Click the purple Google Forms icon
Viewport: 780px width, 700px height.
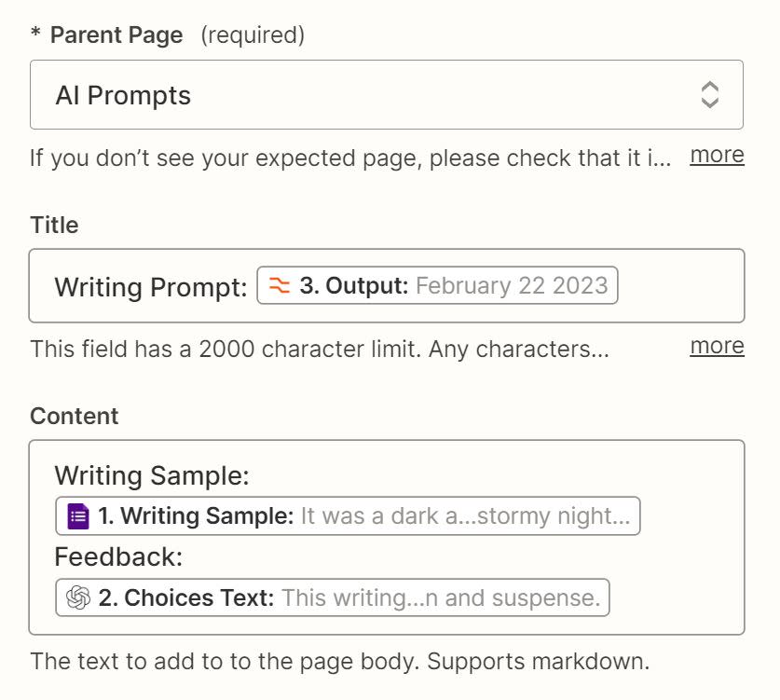pyautogui.click(x=78, y=516)
